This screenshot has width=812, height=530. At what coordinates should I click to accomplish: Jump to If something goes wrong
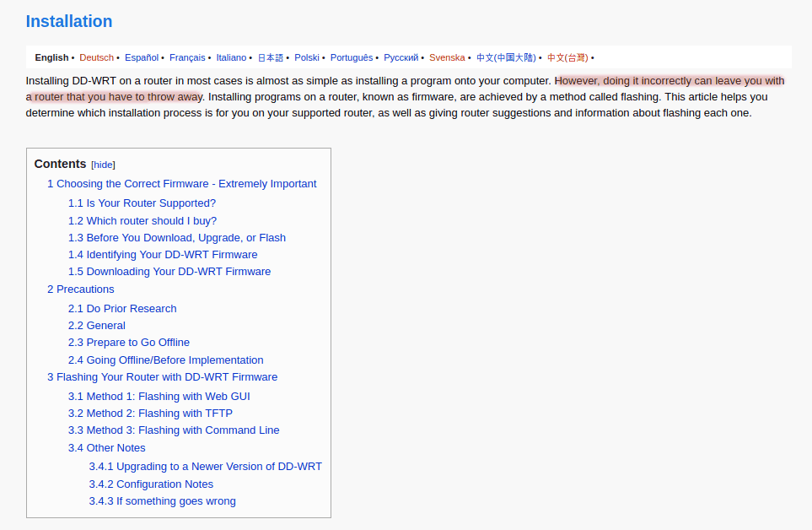point(162,501)
